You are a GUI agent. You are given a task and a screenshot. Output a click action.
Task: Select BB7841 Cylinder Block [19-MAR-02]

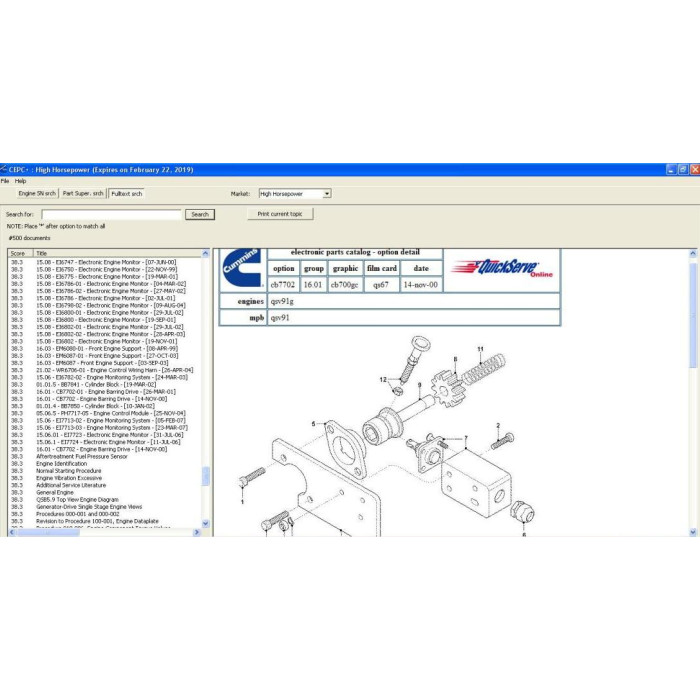point(96,384)
